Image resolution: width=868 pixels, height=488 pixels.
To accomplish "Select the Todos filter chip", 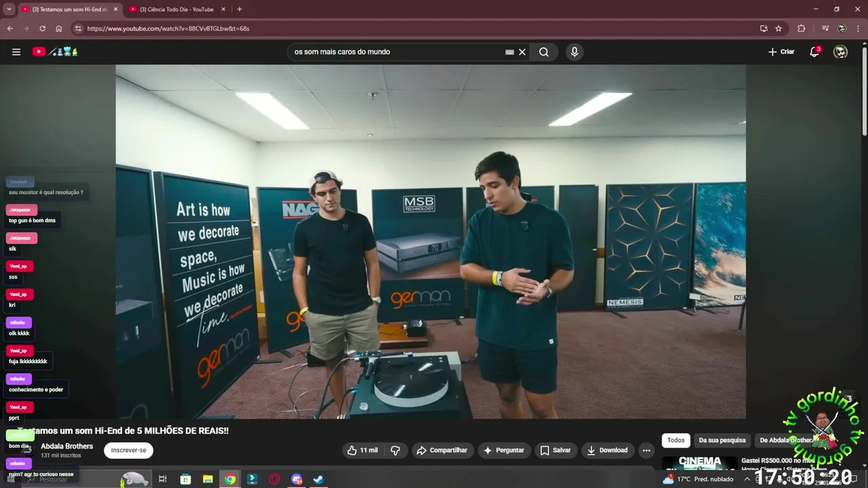I will coord(676,440).
